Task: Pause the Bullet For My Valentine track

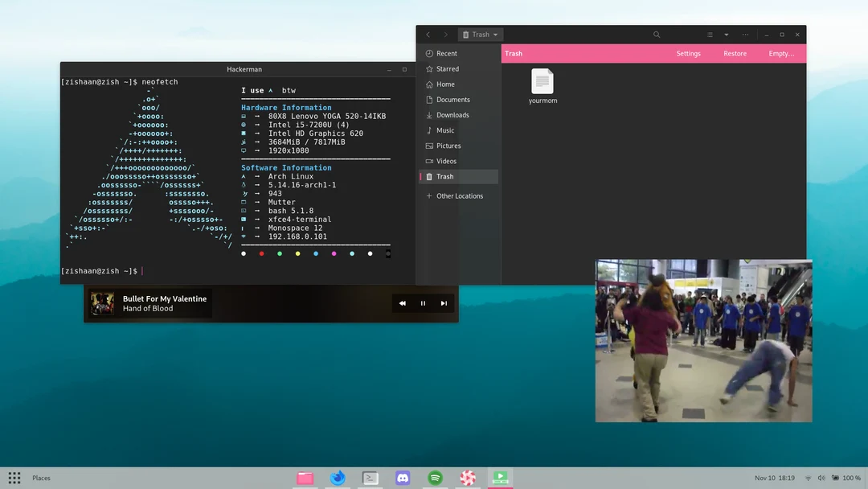Action: click(423, 303)
